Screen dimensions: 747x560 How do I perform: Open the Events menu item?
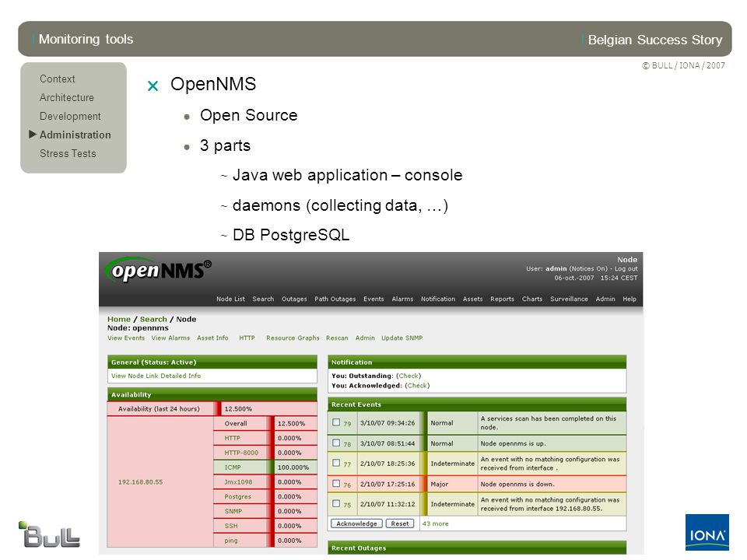pyautogui.click(x=373, y=299)
